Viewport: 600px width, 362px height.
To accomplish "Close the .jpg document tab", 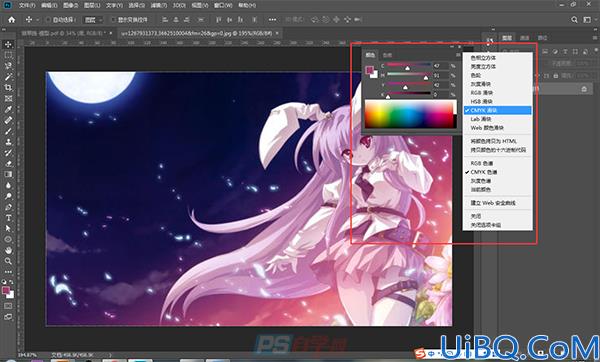I will tap(278, 33).
